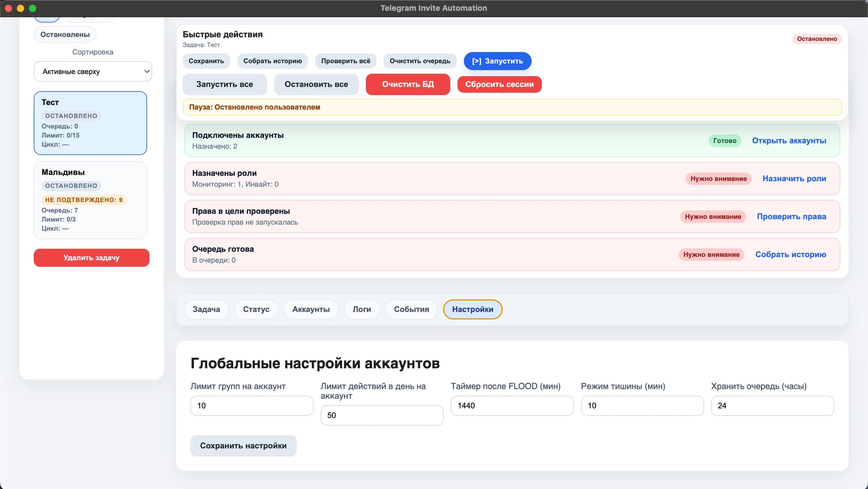Viewport: 868px width, 489px height.
Task: Click the Остановить все button
Action: coord(316,84)
